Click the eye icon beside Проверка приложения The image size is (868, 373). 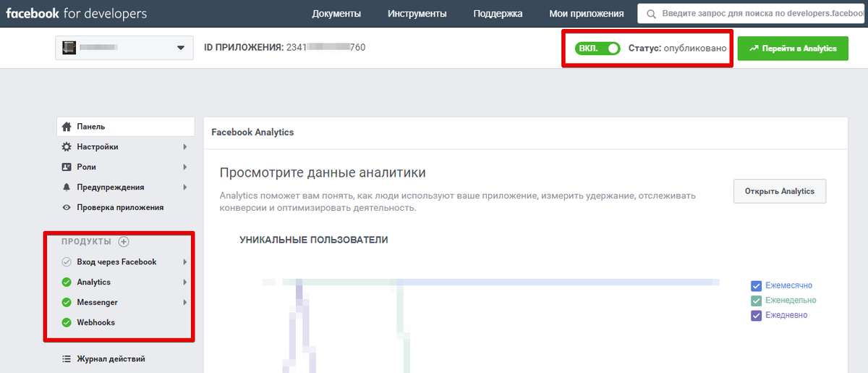tap(67, 207)
